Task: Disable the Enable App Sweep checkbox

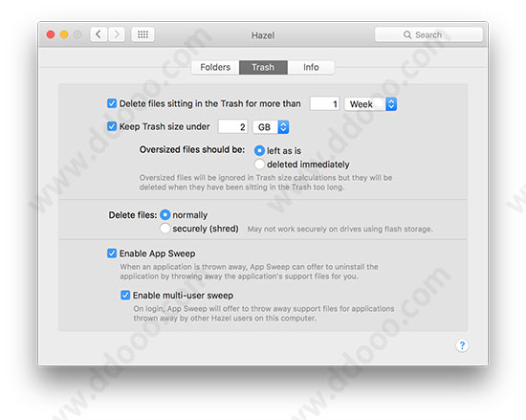Action: [x=112, y=254]
